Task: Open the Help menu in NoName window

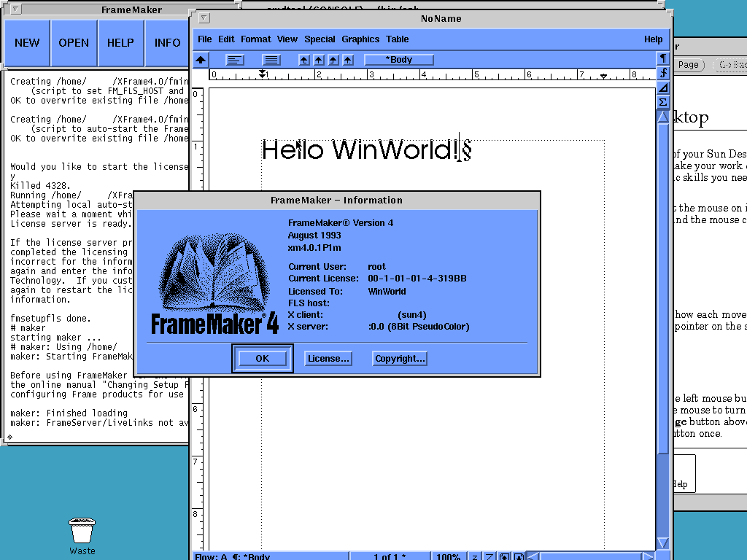Action: [x=653, y=39]
